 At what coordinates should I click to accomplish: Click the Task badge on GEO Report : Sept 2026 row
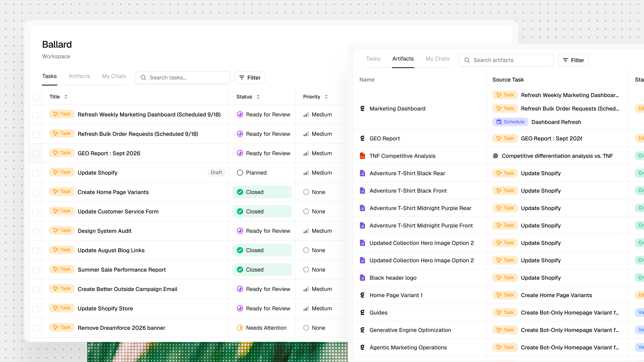pyautogui.click(x=62, y=153)
